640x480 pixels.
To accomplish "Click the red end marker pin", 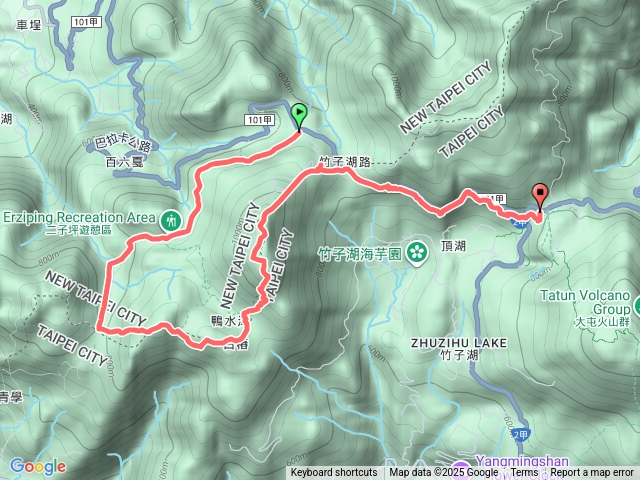I will tap(540, 197).
